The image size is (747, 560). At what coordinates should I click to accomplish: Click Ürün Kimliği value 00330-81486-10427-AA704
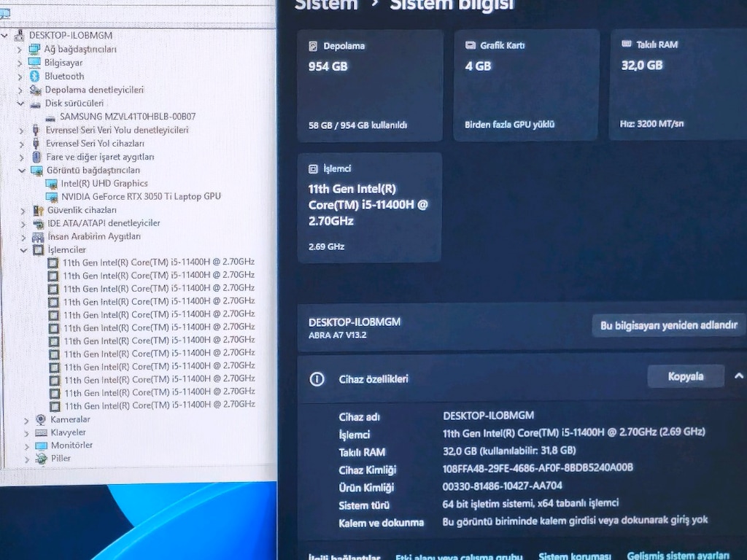(x=502, y=486)
